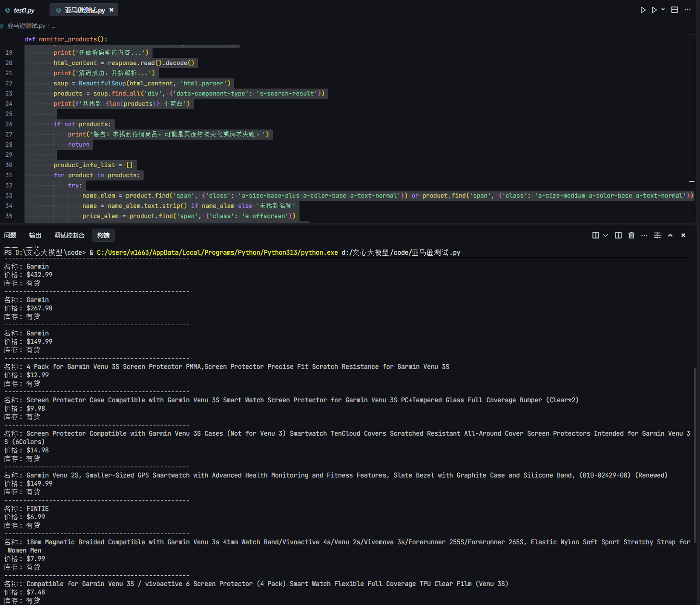Click the html_content assignment on line 20
The image size is (700, 605).
124,63
